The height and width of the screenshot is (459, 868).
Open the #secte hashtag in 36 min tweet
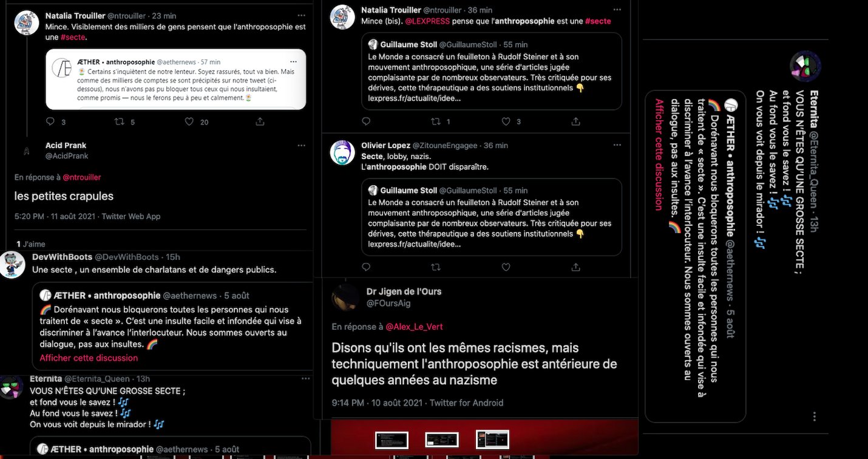coord(598,21)
